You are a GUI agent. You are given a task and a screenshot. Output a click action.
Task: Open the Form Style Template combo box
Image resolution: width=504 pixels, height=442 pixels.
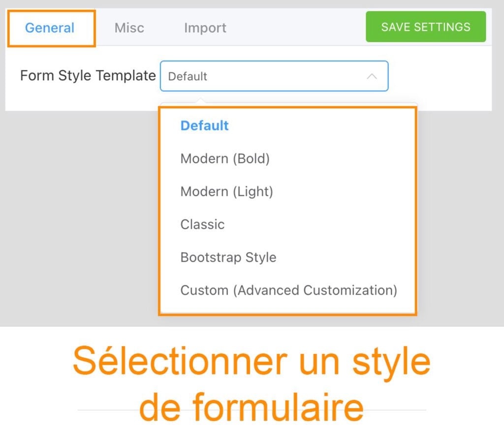point(274,76)
